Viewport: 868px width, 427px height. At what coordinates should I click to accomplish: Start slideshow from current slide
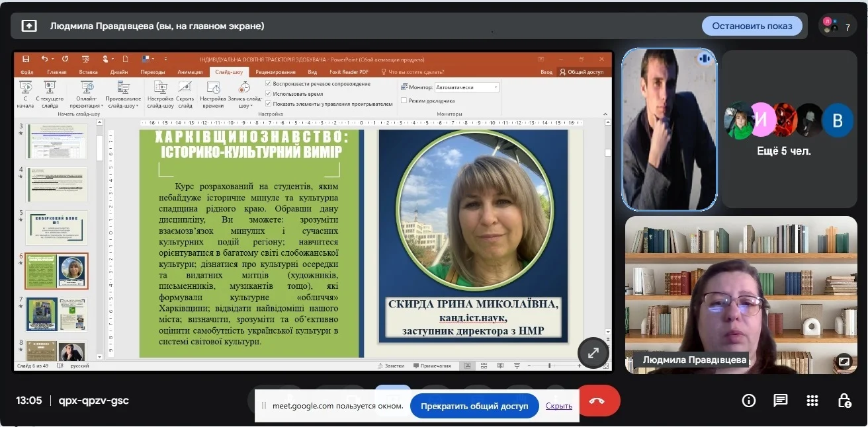[50, 93]
